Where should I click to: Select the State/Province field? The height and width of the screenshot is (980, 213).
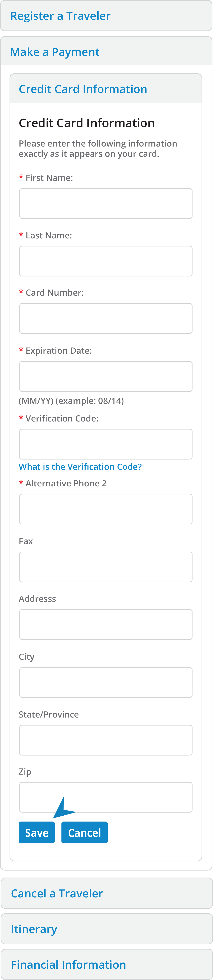click(106, 740)
